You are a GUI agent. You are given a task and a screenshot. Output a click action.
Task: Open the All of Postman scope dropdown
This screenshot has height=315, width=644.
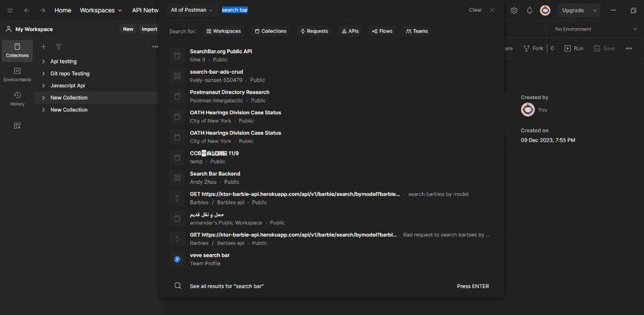click(x=191, y=10)
